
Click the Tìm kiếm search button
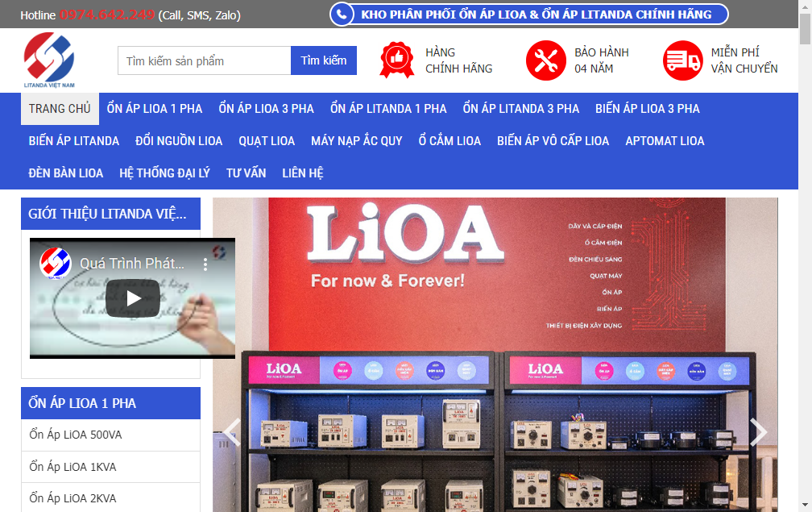[324, 60]
